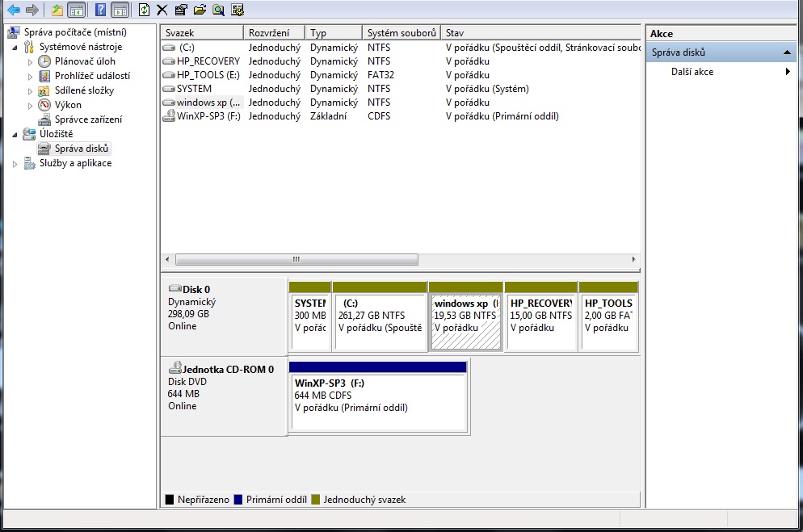Click FAT32 file system cell
The width and height of the screenshot is (803, 532).
(x=380, y=75)
